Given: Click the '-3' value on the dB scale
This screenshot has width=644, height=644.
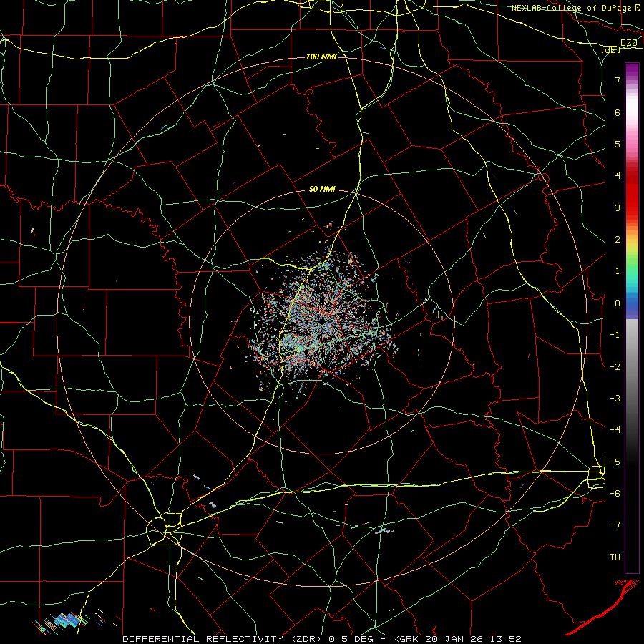Looking at the screenshot, I should click(x=615, y=399).
